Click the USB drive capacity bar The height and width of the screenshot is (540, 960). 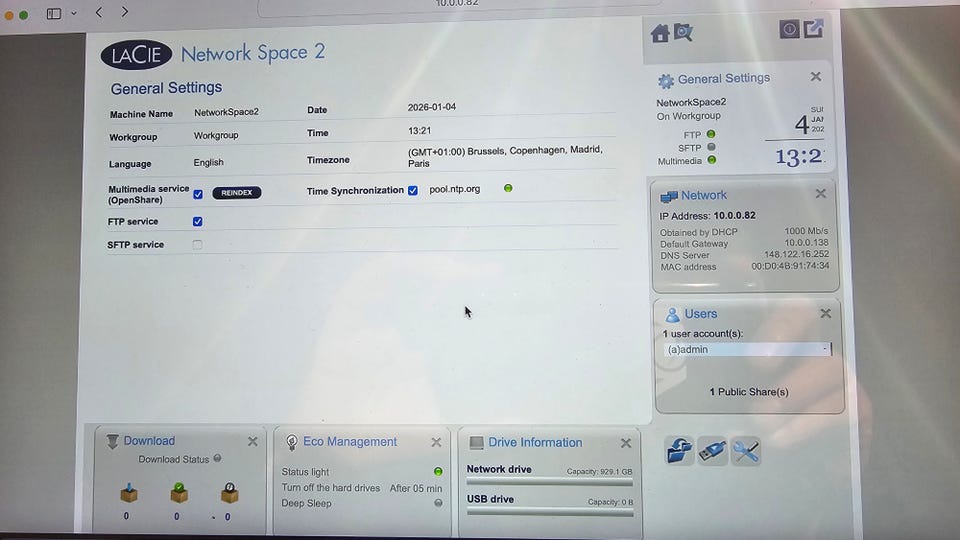click(550, 512)
